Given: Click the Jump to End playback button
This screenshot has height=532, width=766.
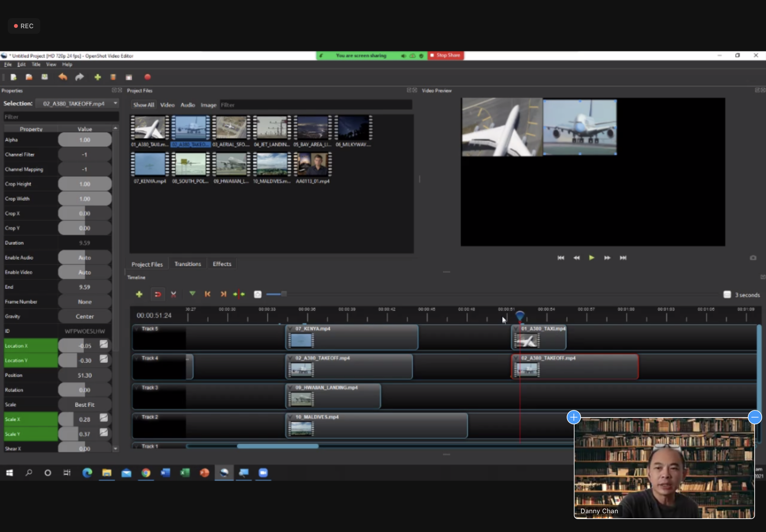Looking at the screenshot, I should tap(623, 258).
